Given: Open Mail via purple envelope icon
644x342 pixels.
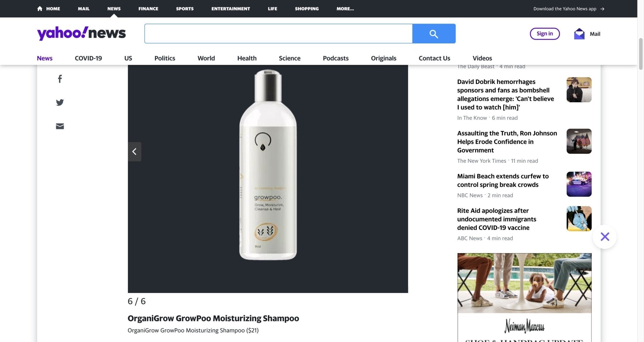Looking at the screenshot, I should tap(579, 34).
